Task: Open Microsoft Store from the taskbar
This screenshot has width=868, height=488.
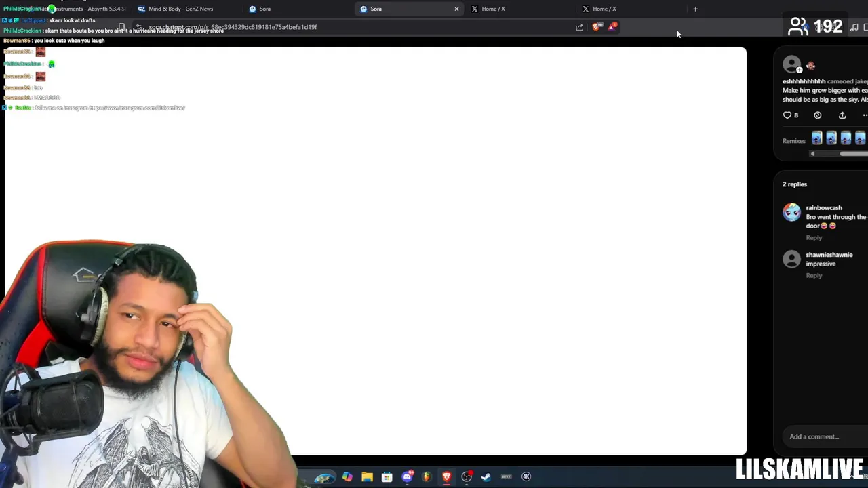Action: 387,476
